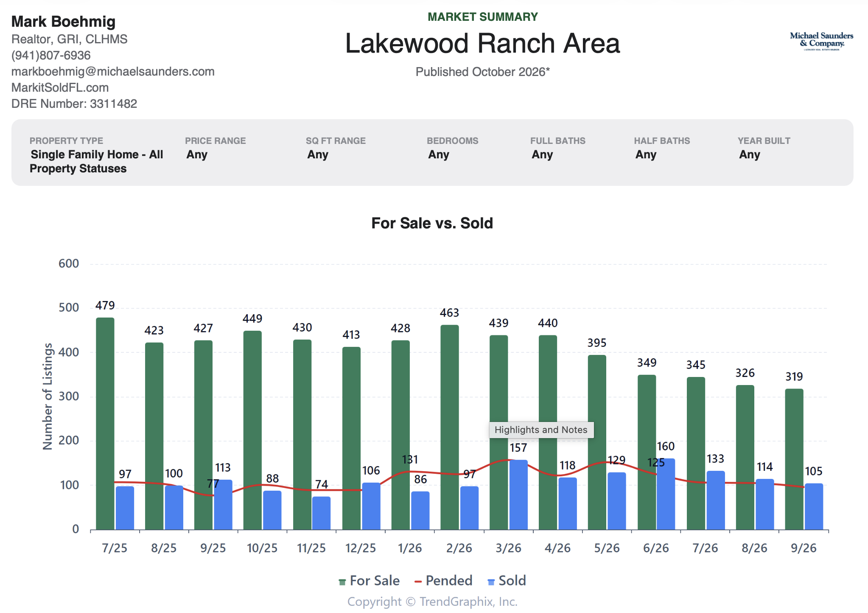Click the 7/26 Sold bar labeled 133
868x613 pixels.
(x=716, y=500)
